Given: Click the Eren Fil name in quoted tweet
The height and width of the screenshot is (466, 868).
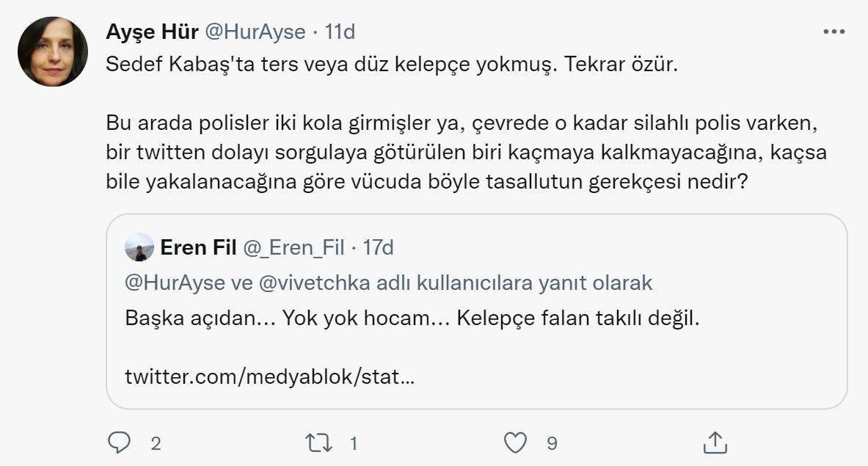Looking at the screenshot, I should [x=198, y=248].
